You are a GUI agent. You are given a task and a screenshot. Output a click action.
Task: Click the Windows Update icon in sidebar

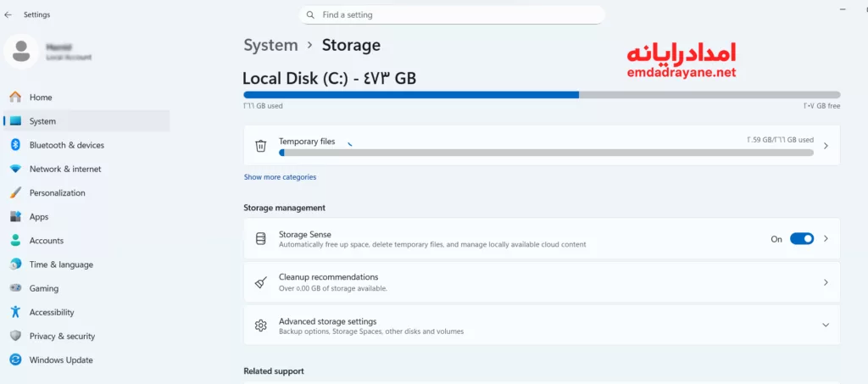coord(15,360)
